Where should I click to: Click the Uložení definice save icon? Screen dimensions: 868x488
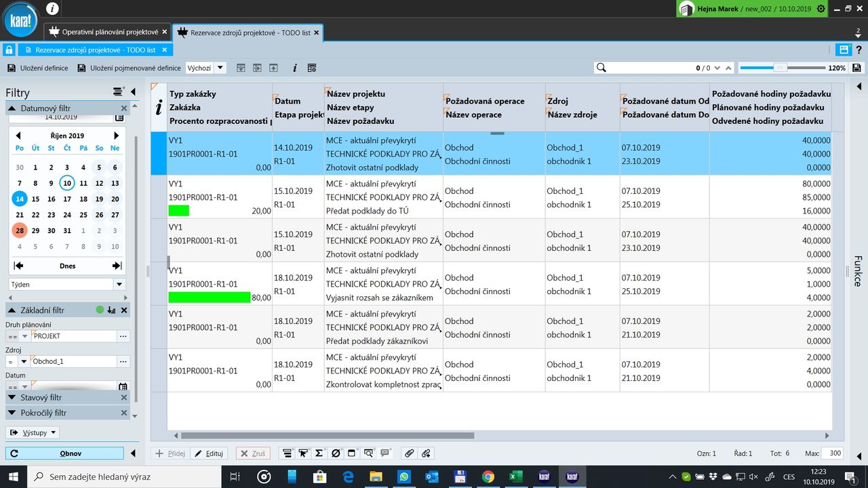(x=12, y=68)
